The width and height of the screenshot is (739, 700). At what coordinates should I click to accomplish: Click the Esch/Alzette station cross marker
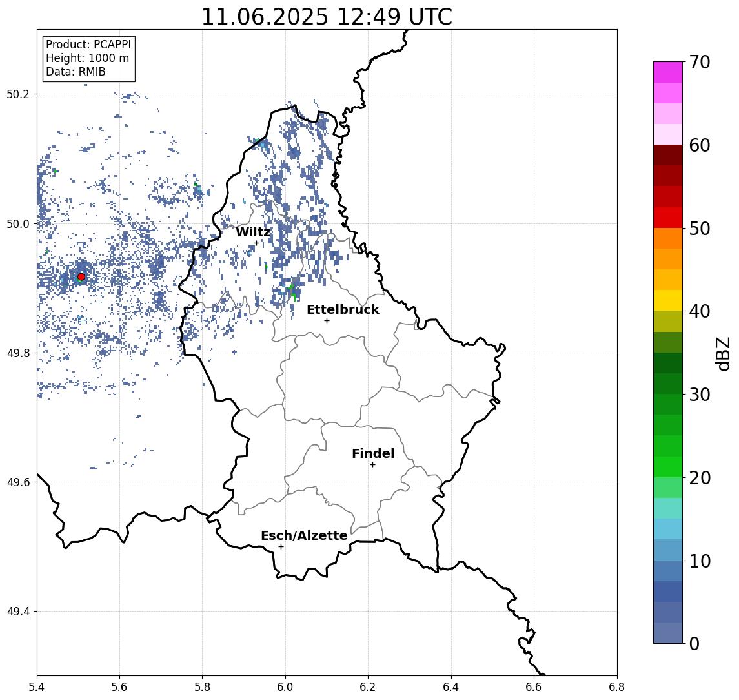[x=281, y=547]
